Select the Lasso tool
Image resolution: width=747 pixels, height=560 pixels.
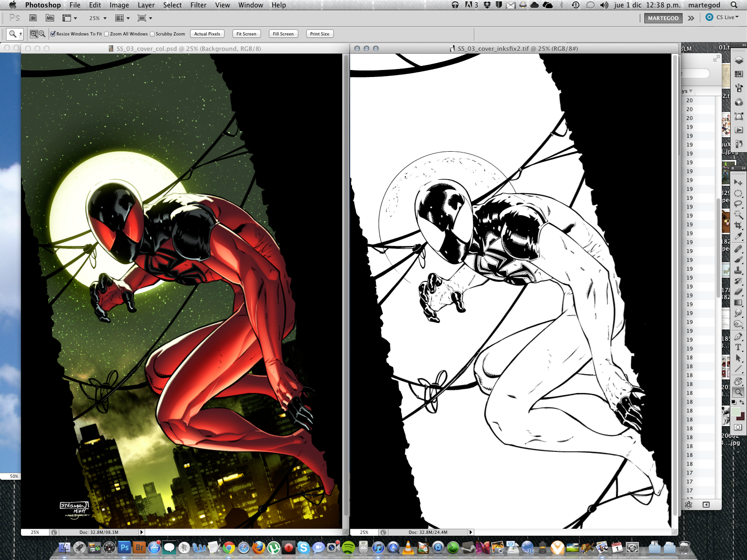point(738,203)
